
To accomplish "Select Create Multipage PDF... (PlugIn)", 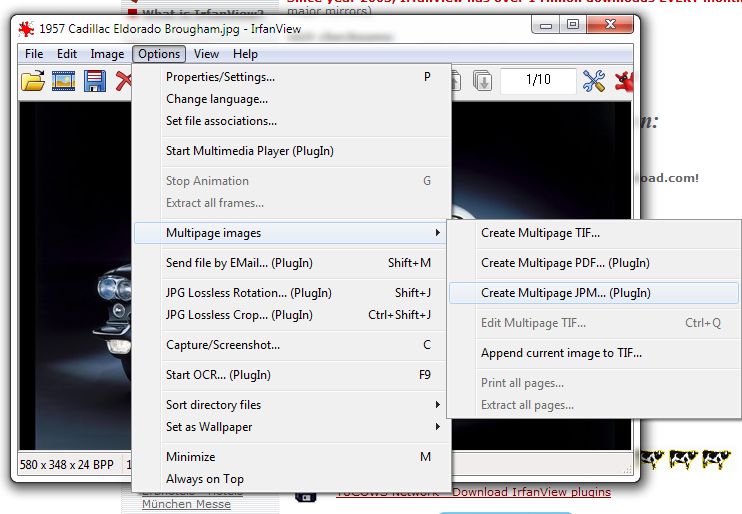I will tap(594, 263).
